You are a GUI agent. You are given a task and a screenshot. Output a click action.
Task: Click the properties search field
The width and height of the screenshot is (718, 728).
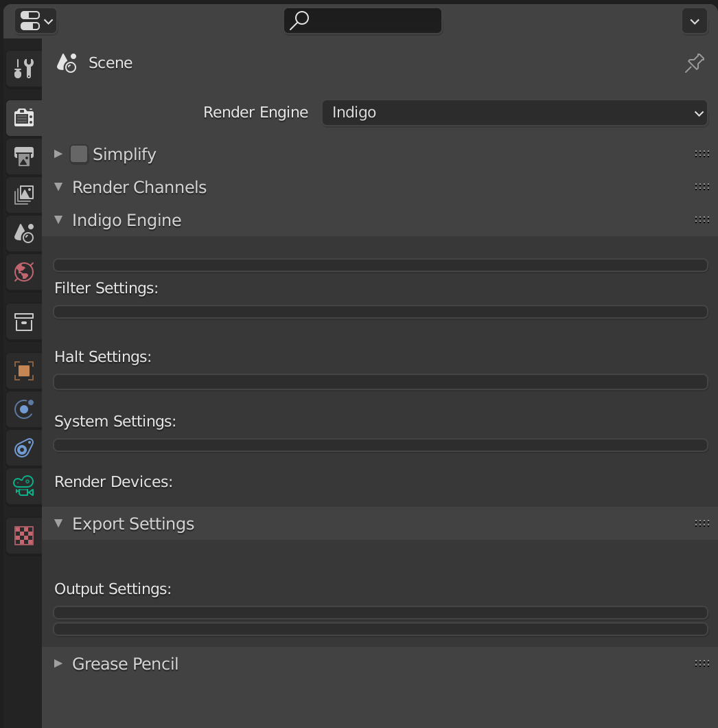pos(362,21)
